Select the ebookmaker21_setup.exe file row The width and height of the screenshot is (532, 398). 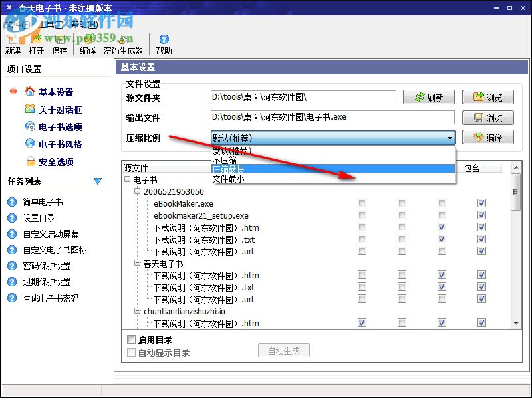[x=201, y=216]
